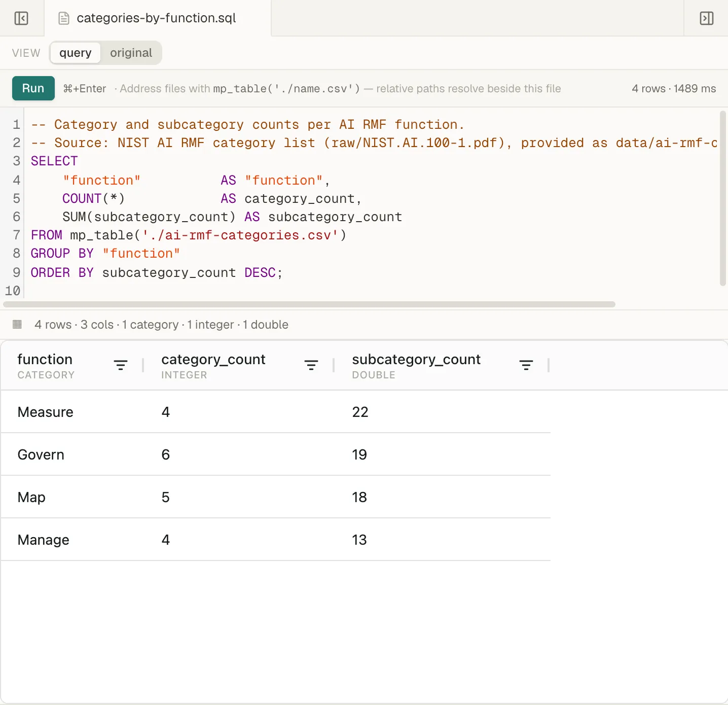
Task: Open filter for the category_count column
Action: click(311, 365)
